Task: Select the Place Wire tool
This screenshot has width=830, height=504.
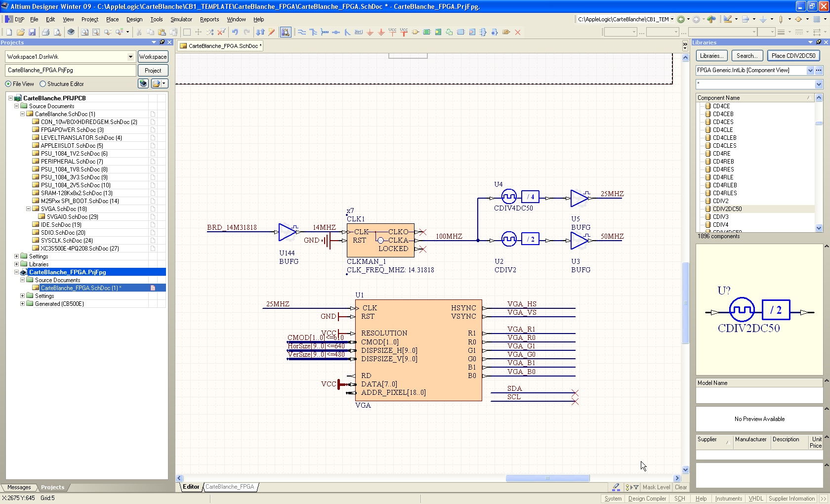Action: point(302,32)
